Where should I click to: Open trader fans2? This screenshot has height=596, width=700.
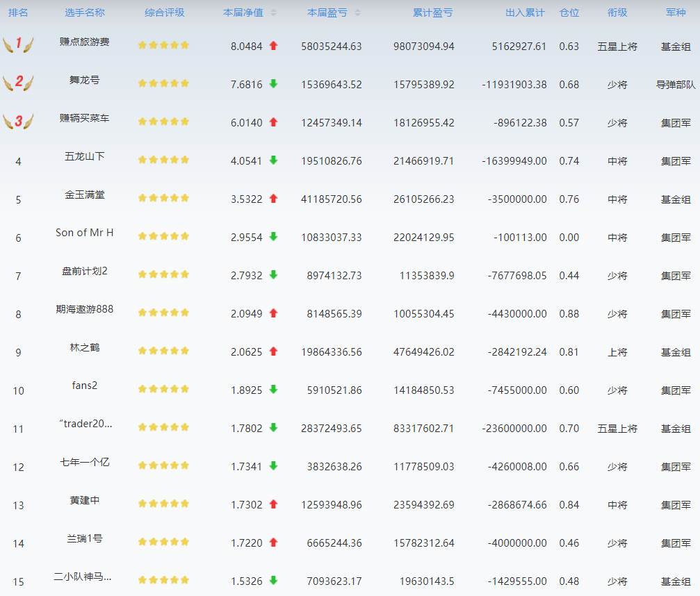coord(84,386)
